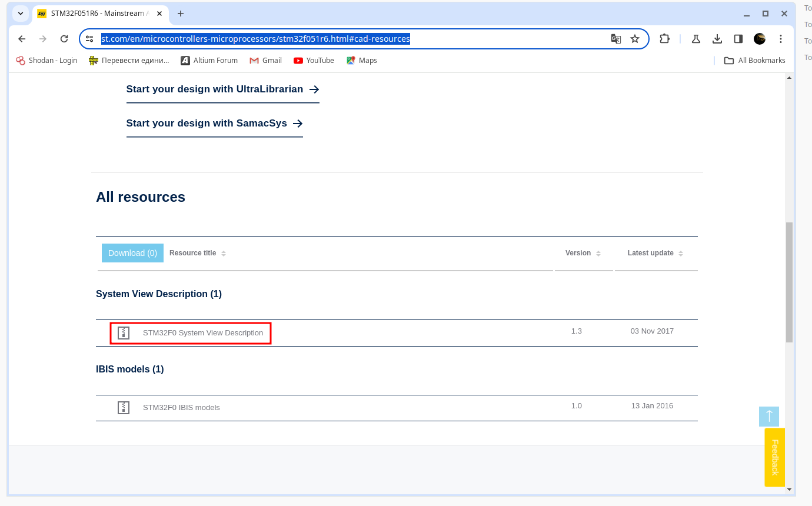812x506 pixels.
Task: Click Start your design with UltraLibrarian
Action: point(222,89)
